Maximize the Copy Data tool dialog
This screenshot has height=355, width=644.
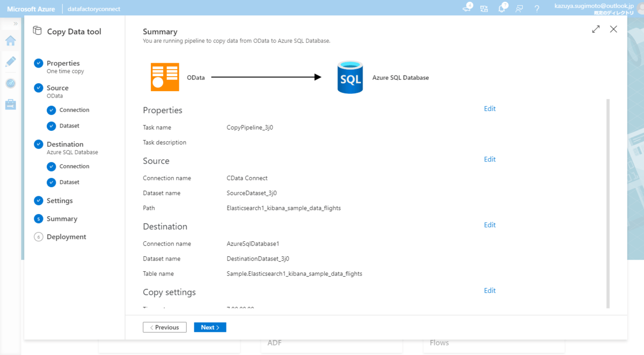[596, 29]
